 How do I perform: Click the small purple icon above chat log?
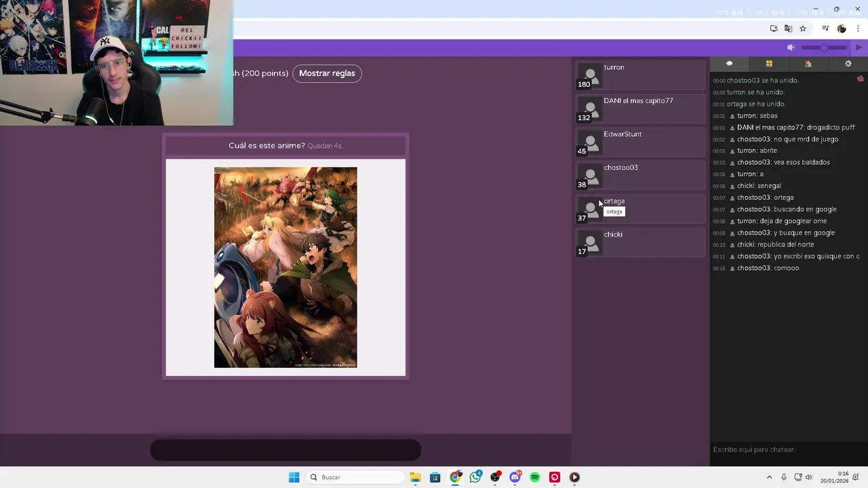[x=860, y=79]
